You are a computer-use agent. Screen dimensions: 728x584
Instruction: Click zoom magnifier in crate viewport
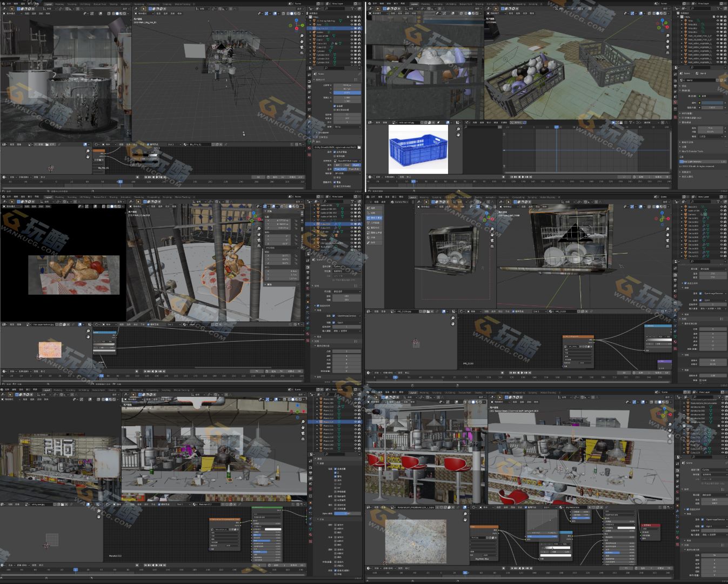point(667,36)
